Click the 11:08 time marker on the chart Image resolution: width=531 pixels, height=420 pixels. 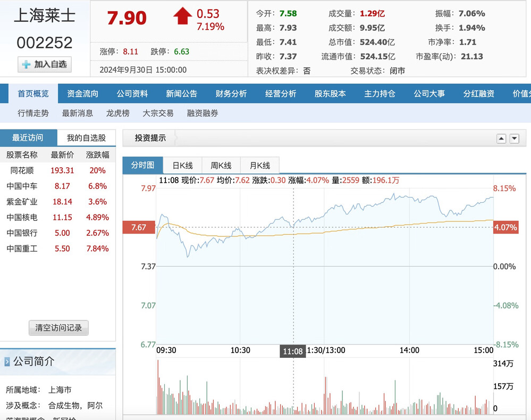point(292,350)
